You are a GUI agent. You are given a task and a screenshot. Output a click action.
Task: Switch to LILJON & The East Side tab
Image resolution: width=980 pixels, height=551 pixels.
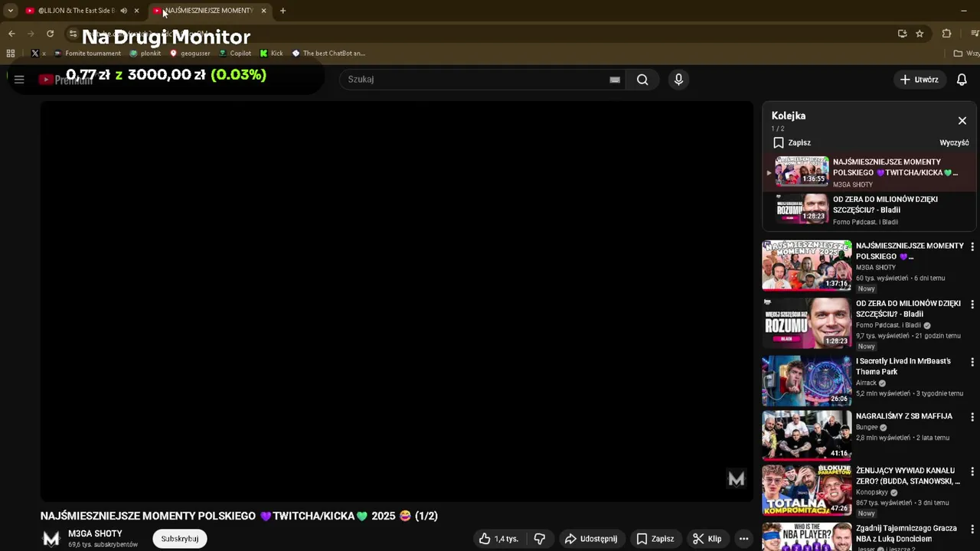pos(75,11)
